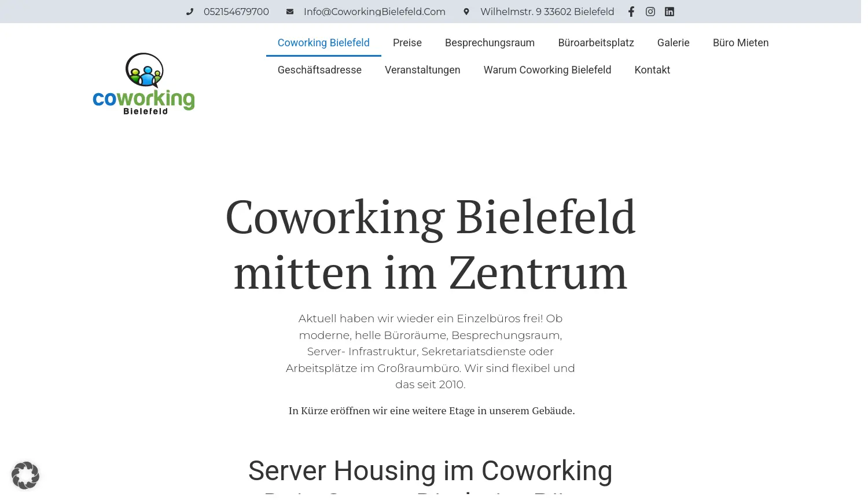
Task: Click the Coworking Bielefeld logo
Action: pyautogui.click(x=144, y=83)
